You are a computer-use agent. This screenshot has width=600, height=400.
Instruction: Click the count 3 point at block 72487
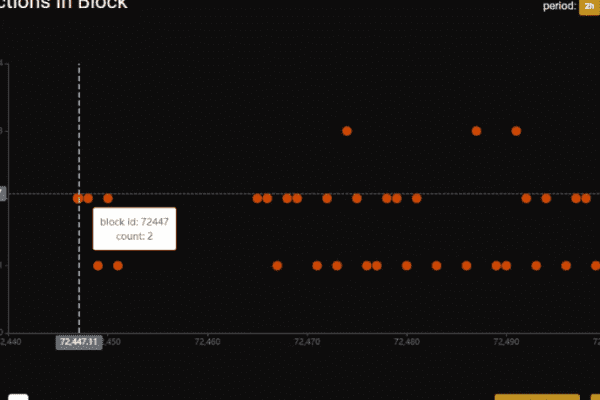point(476,131)
